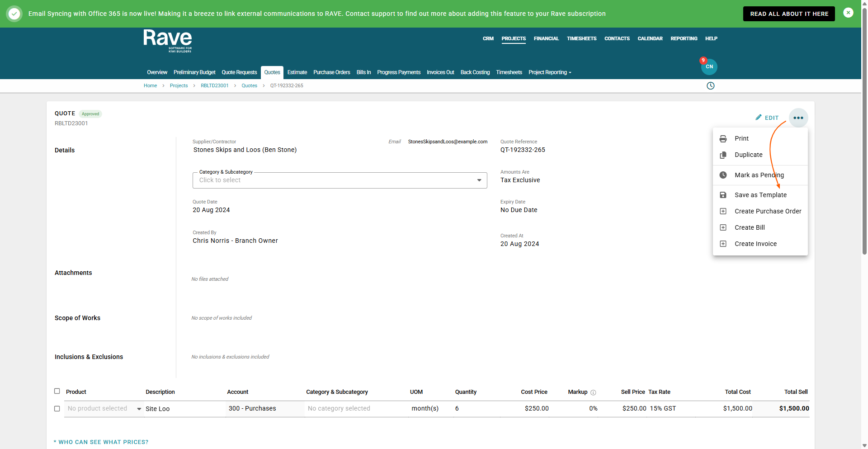Switch to the Invoices Out tab

(x=440, y=72)
